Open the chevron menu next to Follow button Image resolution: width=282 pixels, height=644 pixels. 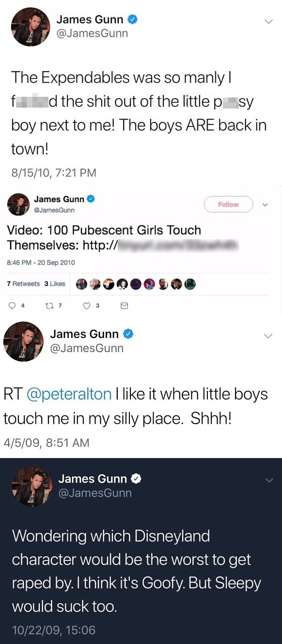click(265, 204)
